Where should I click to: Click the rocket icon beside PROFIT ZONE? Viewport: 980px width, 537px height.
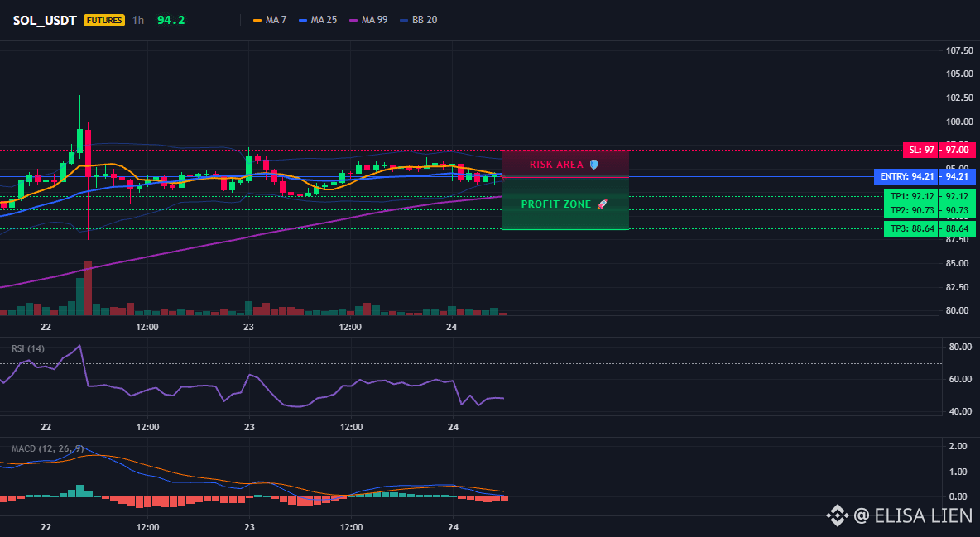[602, 204]
